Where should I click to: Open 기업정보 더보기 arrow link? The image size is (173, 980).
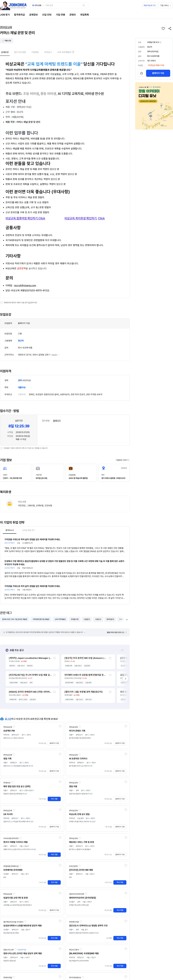pos(122,460)
